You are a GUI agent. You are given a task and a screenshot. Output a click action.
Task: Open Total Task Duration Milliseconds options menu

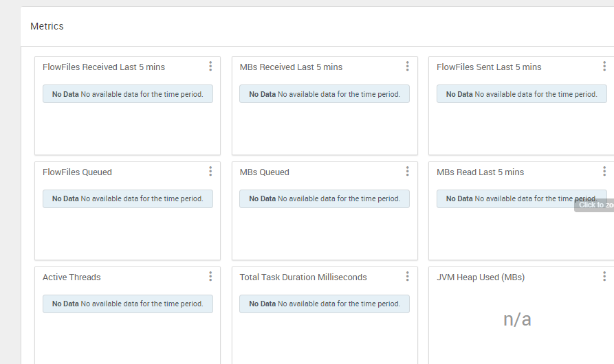click(x=407, y=277)
